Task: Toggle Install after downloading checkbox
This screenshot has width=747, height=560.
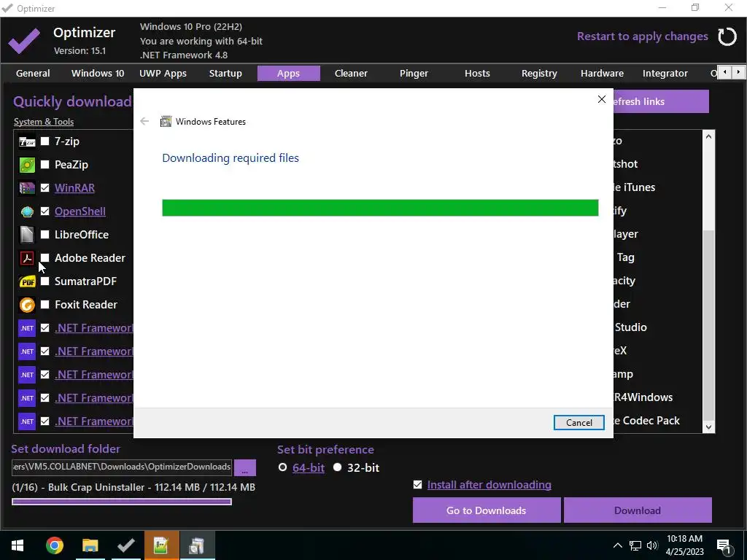Action: (418, 485)
